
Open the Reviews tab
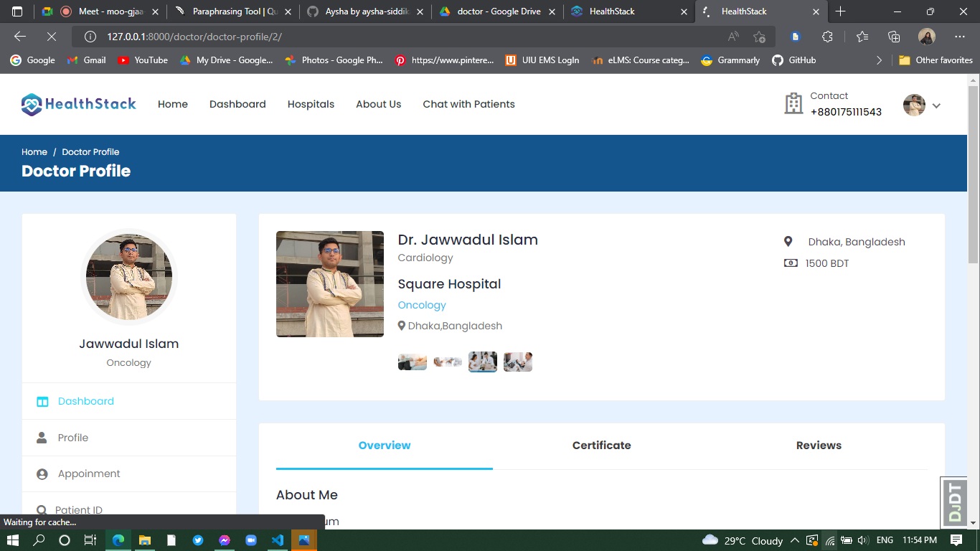click(x=818, y=445)
